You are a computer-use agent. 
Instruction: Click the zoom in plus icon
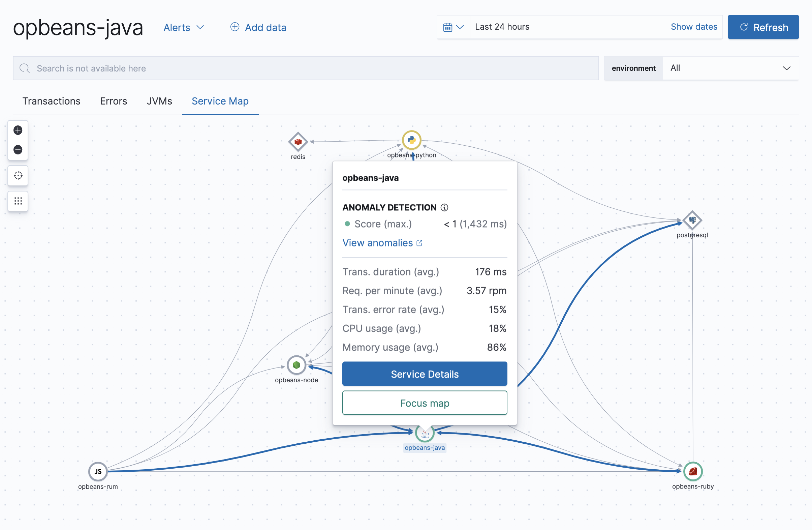[18, 130]
